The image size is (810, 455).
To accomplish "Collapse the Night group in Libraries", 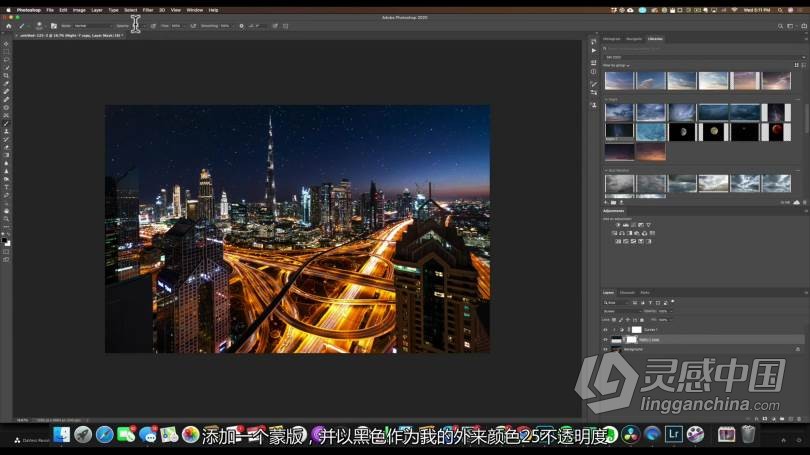I will pos(606,100).
